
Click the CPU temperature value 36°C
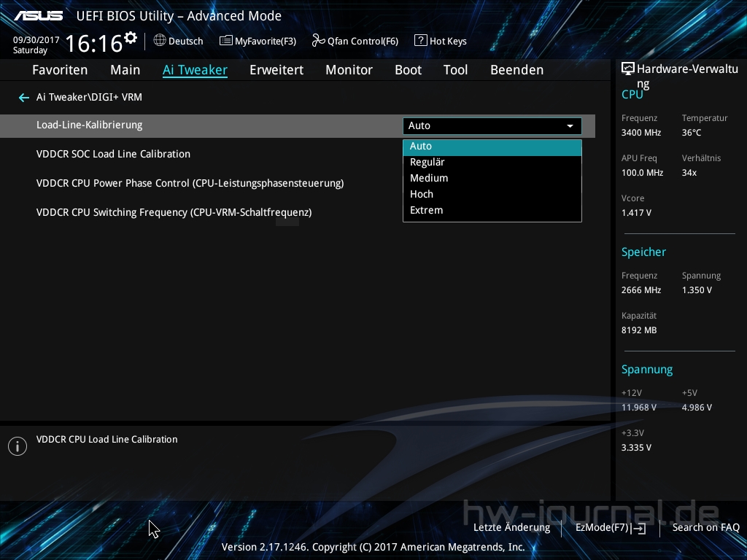pos(692,133)
